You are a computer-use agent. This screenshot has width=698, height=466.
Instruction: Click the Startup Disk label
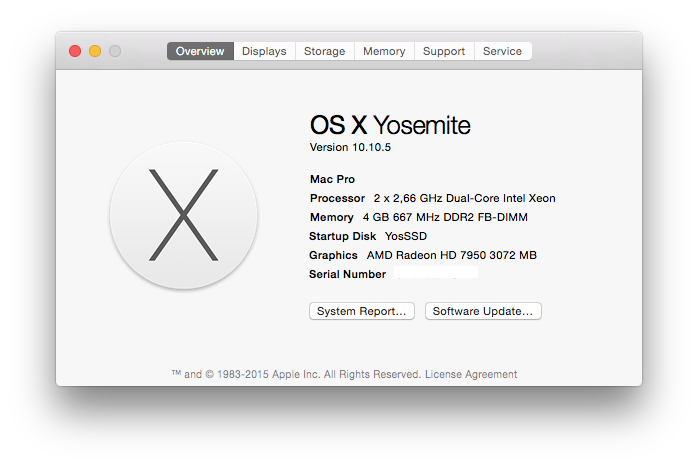[342, 236]
